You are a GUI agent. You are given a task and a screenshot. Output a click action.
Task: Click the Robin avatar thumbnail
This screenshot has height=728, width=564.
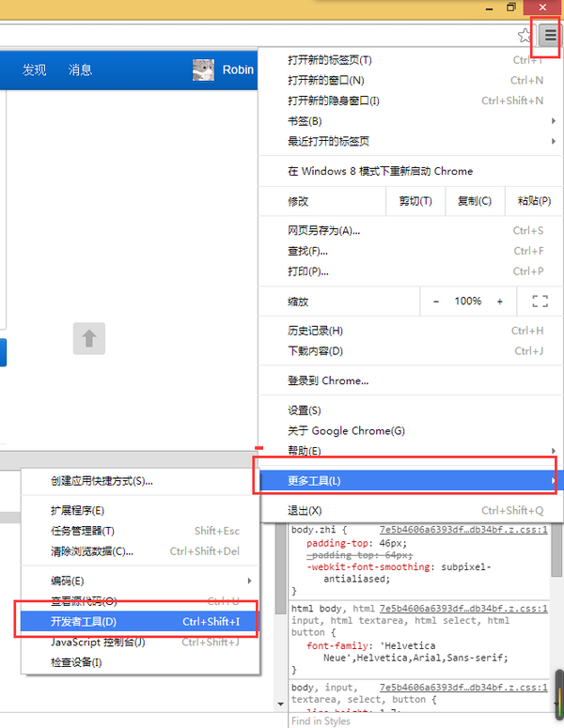coord(203,70)
